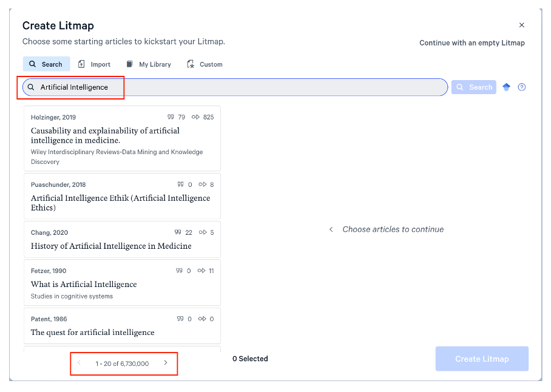Click the citation count icon on Holzinger 2019
Viewport: 551px width, 392px height.
point(171,117)
